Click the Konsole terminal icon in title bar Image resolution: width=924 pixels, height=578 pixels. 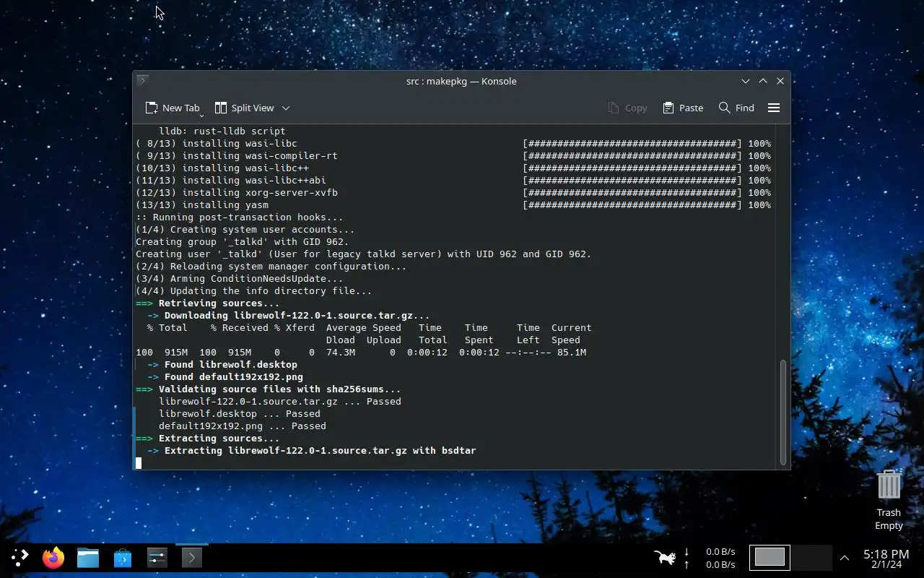(143, 80)
